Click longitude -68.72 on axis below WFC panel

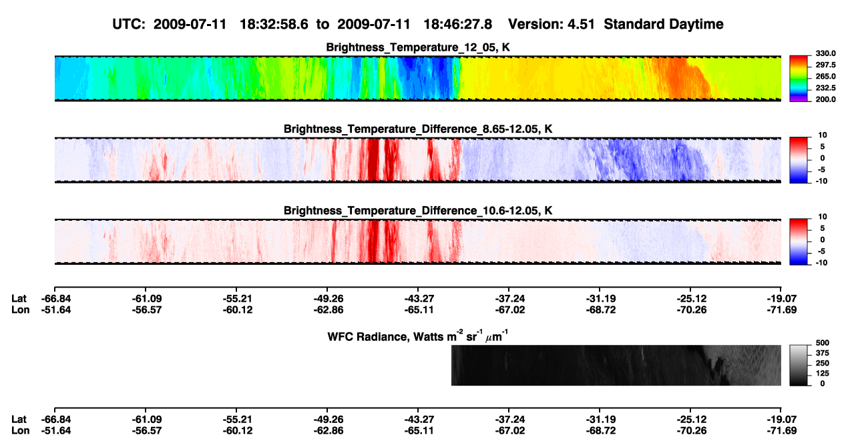coord(600,430)
